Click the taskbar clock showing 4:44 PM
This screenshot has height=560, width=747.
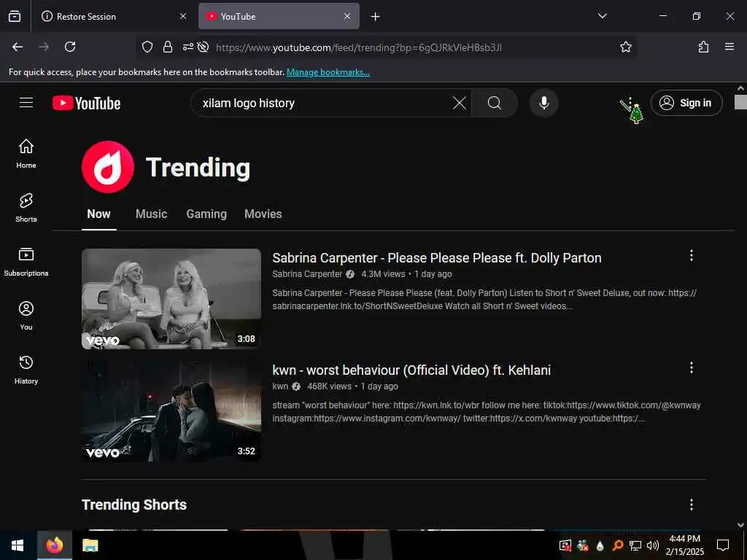click(x=684, y=545)
